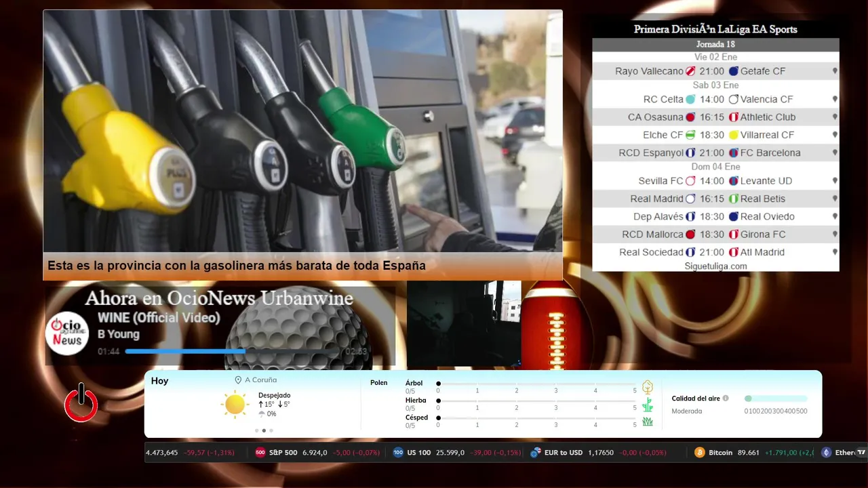Click the Sab 03 Ene date header
The width and height of the screenshot is (868, 488).
click(x=715, y=85)
